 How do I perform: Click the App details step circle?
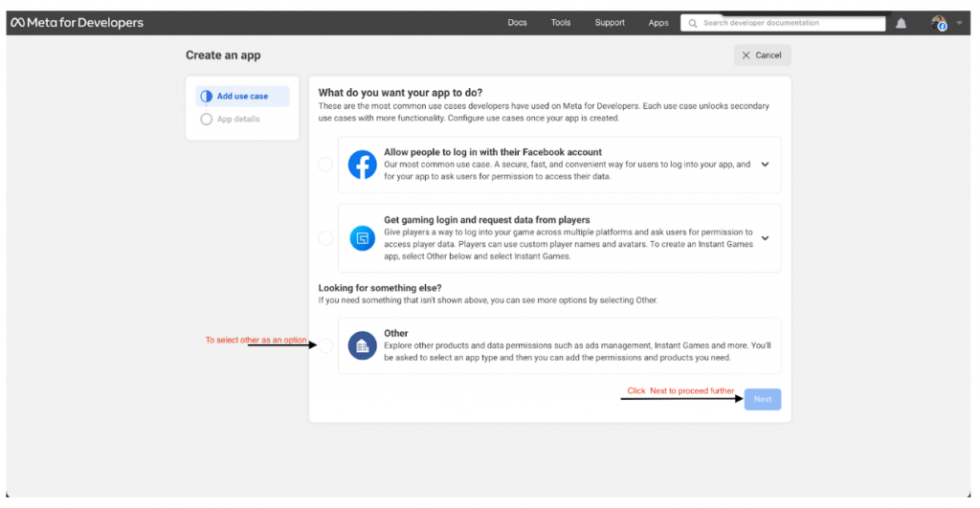click(x=207, y=119)
